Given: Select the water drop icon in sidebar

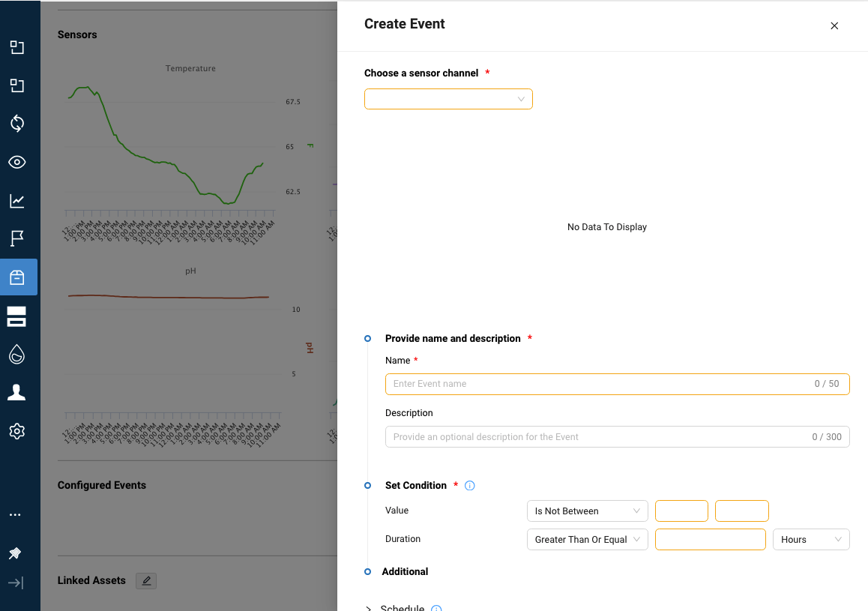Looking at the screenshot, I should pos(16,354).
